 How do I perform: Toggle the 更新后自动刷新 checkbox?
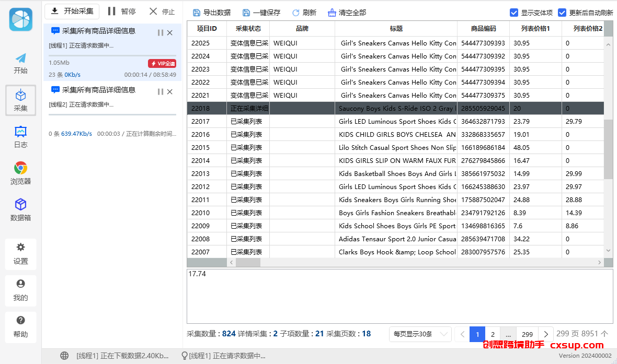click(562, 13)
